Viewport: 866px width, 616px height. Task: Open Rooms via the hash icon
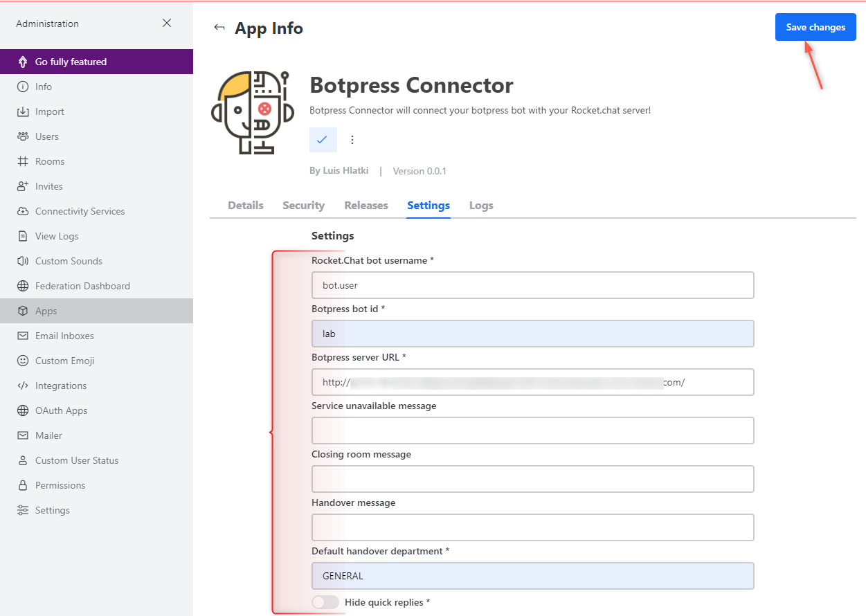pos(23,161)
